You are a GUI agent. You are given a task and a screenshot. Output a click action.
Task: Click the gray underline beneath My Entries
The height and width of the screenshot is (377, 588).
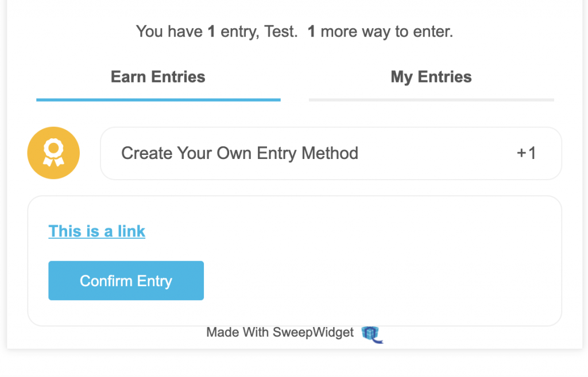point(431,100)
